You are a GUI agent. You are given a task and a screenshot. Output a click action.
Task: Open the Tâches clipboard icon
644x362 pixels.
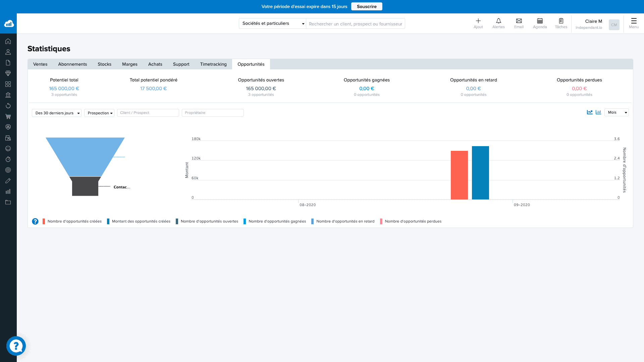tap(561, 21)
